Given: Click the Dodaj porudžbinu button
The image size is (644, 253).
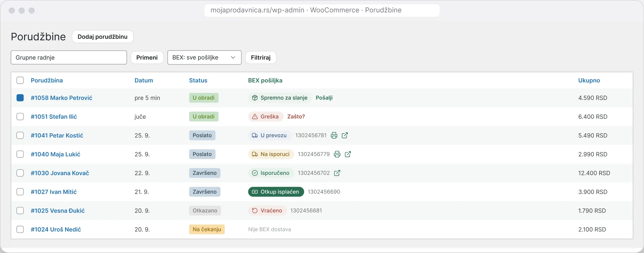Looking at the screenshot, I should pyautogui.click(x=102, y=37).
